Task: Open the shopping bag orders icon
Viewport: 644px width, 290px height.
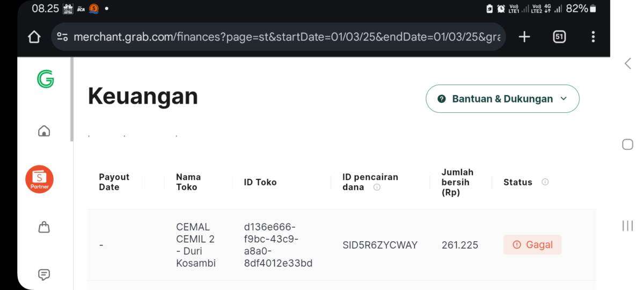Action: tap(44, 227)
